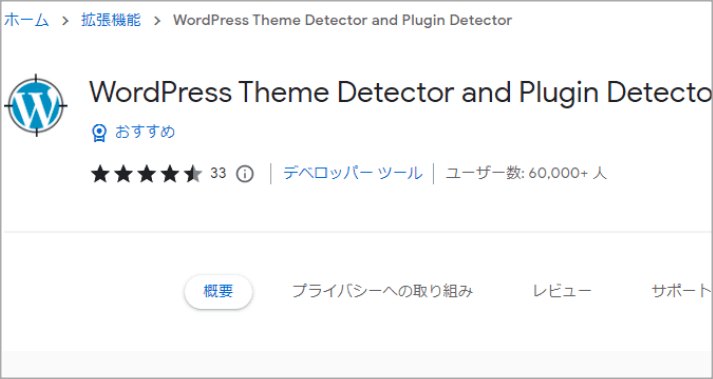This screenshot has height=379, width=713.
Task: Click the rating count 33
Action: [218, 173]
